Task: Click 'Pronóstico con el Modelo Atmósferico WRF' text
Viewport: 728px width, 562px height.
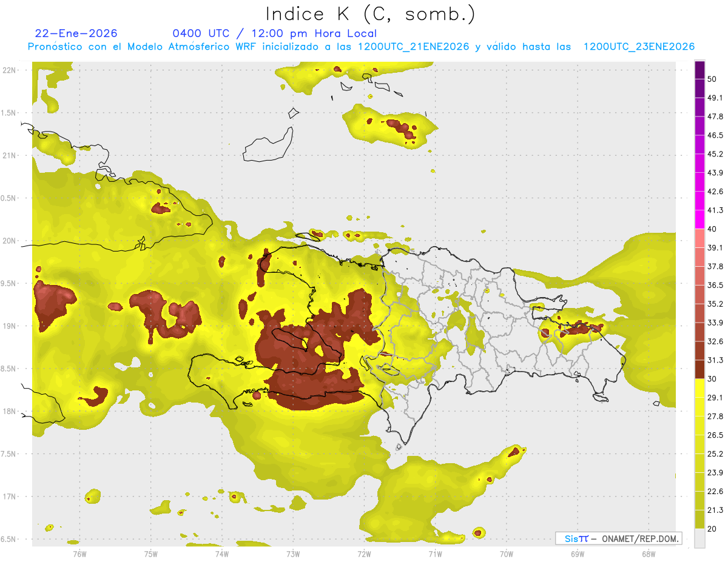Action: (x=143, y=47)
